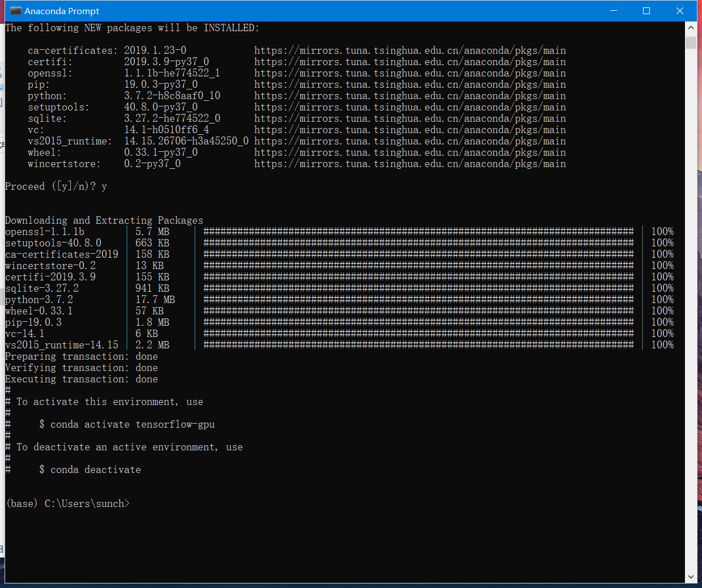The height and width of the screenshot is (588, 702).
Task: Click 'Executing transaction: done' line
Action: point(82,379)
